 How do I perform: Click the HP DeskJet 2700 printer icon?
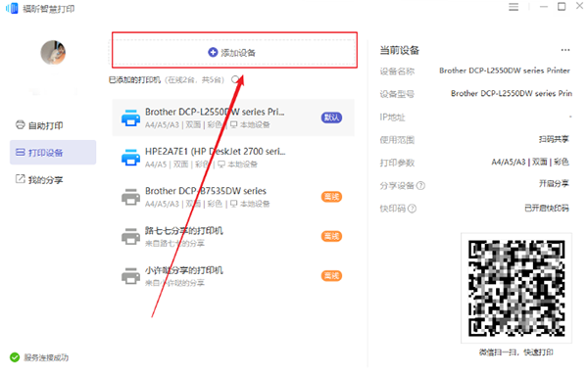tap(130, 157)
